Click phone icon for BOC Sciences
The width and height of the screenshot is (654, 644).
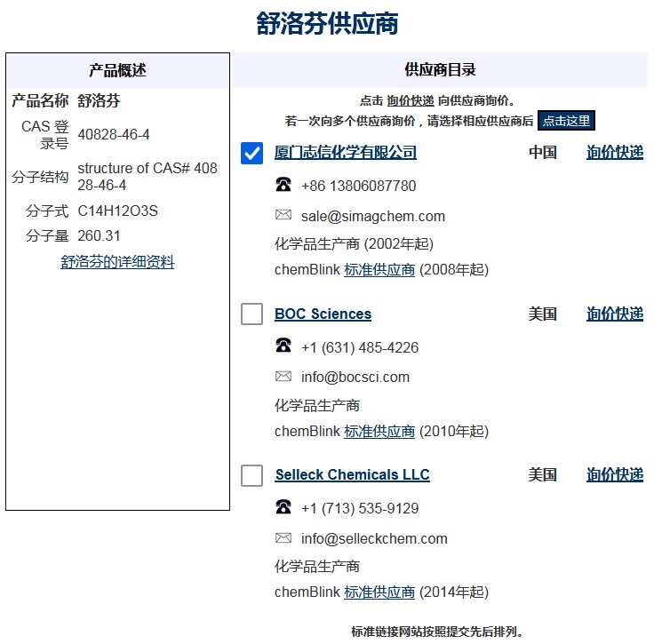point(283,346)
